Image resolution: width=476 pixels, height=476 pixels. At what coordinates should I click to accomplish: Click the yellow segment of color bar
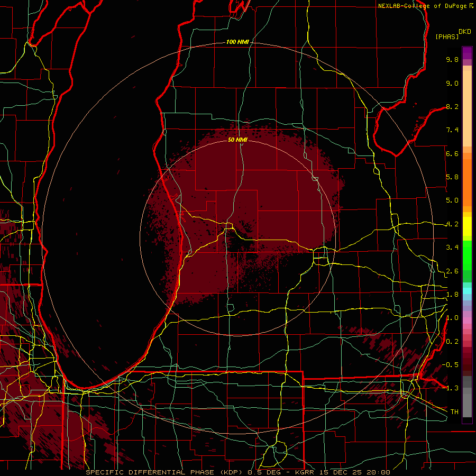coord(467,226)
